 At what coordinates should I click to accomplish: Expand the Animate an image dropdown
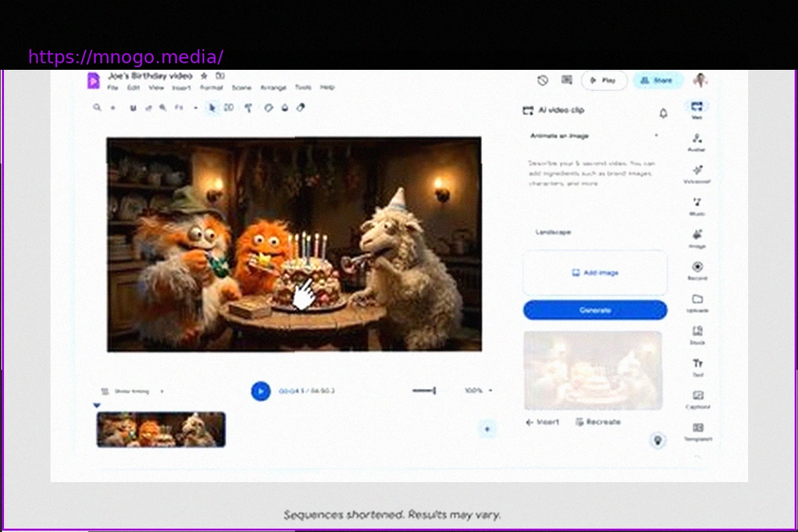coord(595,136)
